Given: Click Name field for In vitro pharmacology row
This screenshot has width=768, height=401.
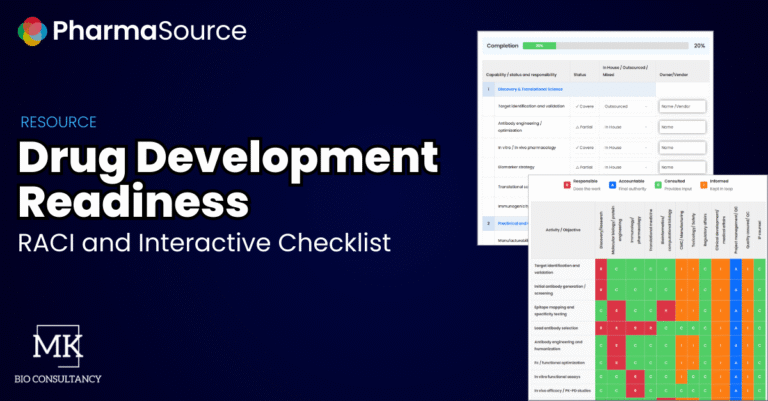Looking at the screenshot, I should [x=682, y=149].
